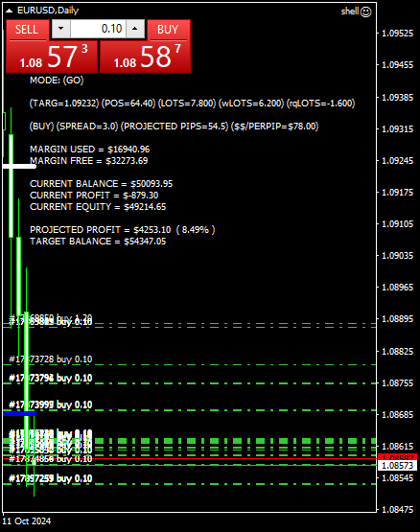
Task: Click the 0.10 lot volume input field
Action: point(99,29)
